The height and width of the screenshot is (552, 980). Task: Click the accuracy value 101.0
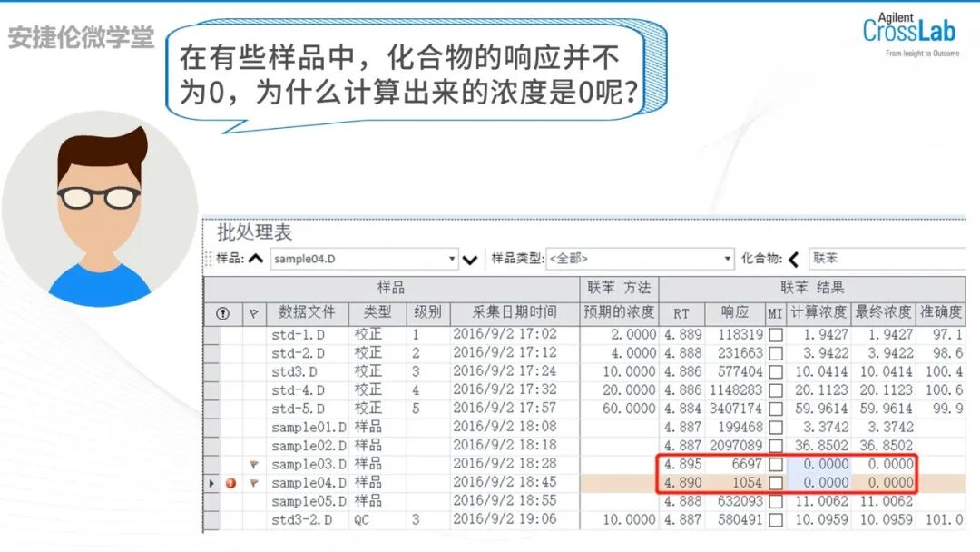pos(945,519)
